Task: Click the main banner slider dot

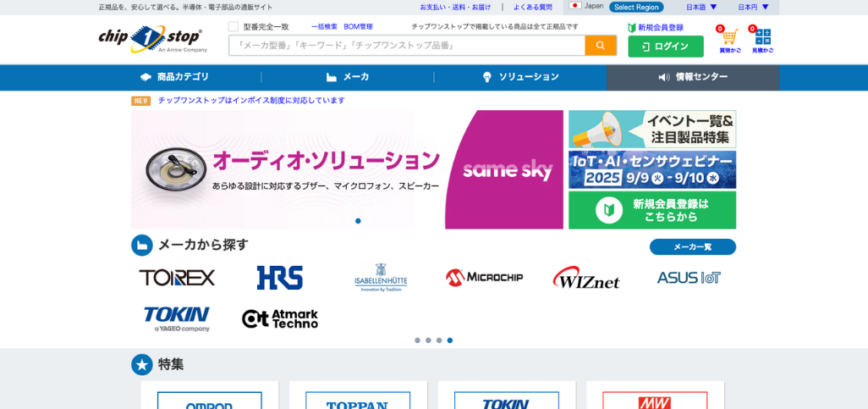Action: point(358,221)
